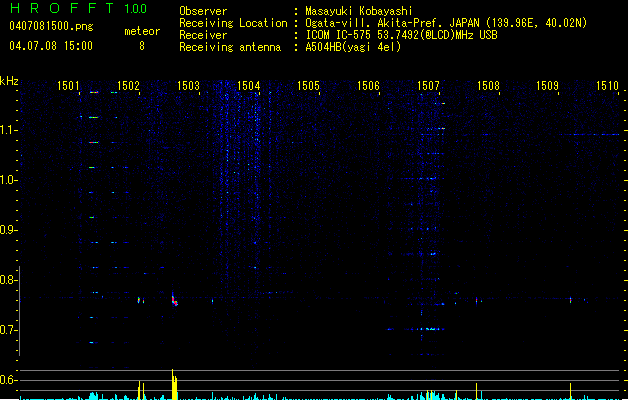Click the Receiving Location label
629x400 pixels.
tap(233, 23)
